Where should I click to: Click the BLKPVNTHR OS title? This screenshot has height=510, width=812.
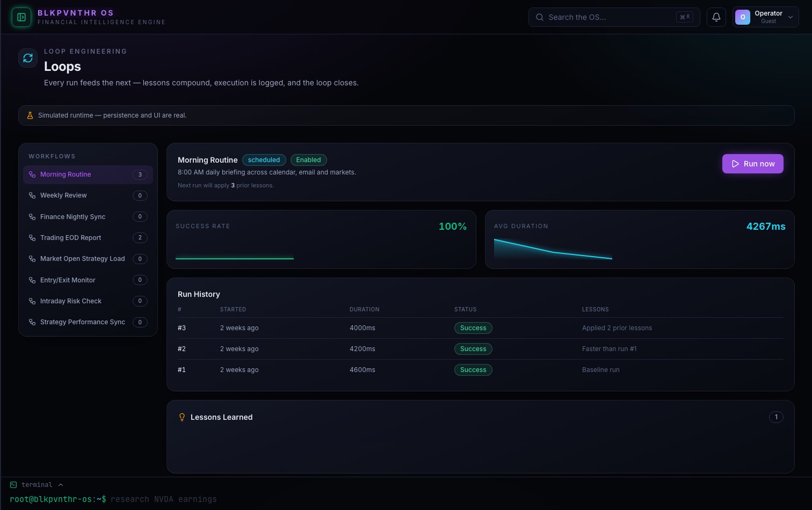point(76,13)
